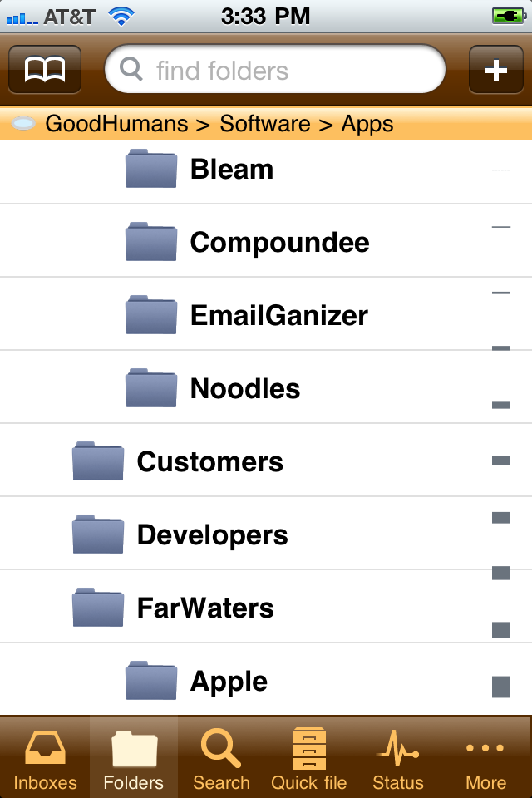532x798 pixels.
Task: Go to the Quick file tab
Action: click(309, 758)
